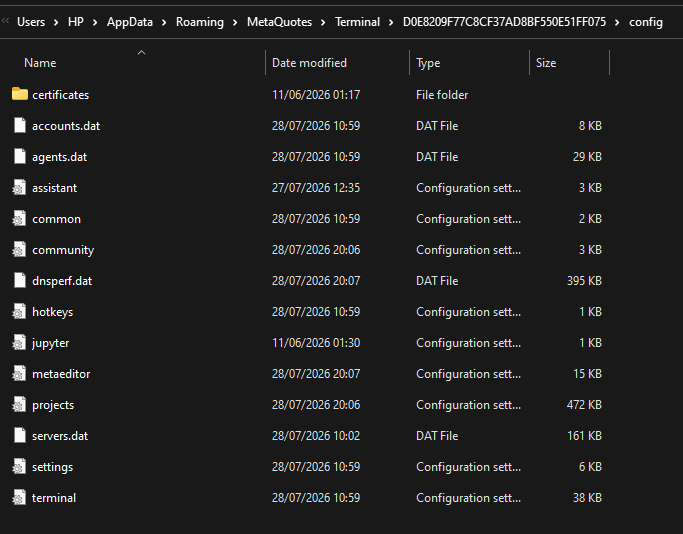
Task: Click the 38 KB size of terminal
Action: point(587,497)
